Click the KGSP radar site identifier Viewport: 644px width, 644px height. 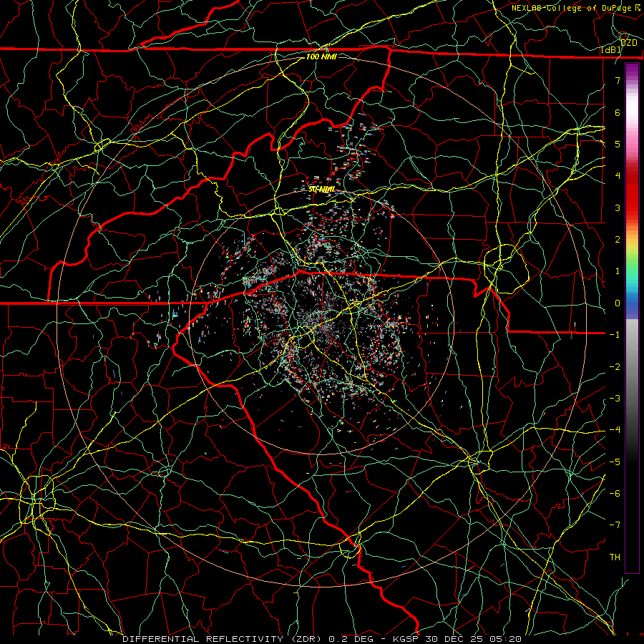click(x=406, y=639)
